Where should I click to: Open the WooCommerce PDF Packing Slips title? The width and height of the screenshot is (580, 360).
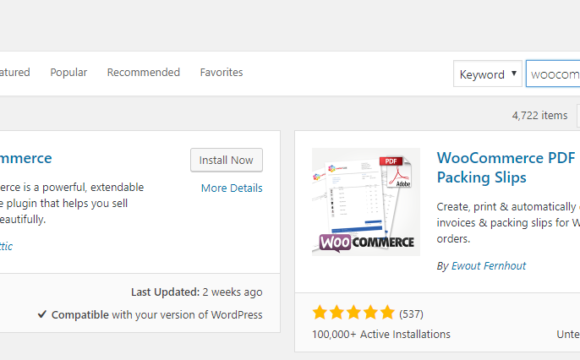tap(506, 168)
